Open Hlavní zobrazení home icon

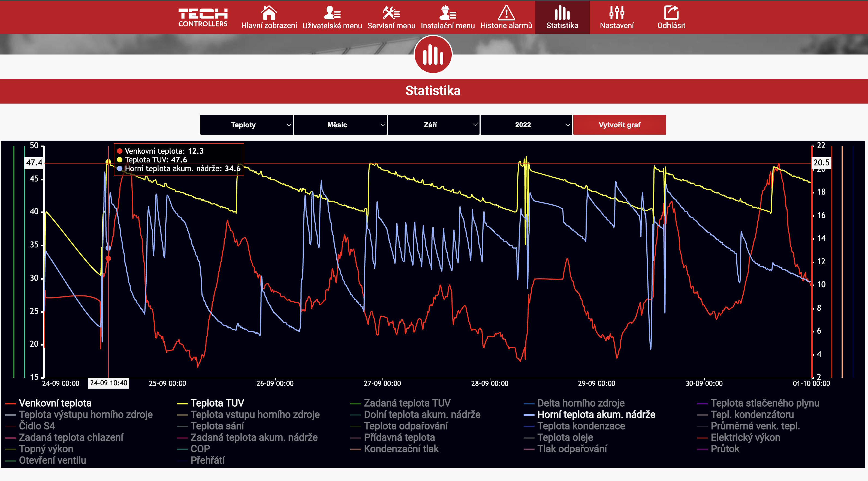[269, 13]
